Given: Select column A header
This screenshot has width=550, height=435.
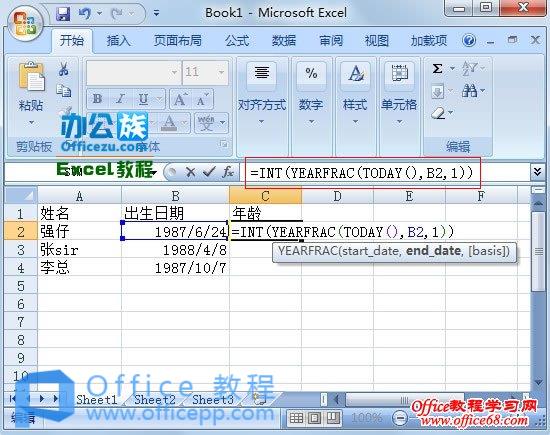Looking at the screenshot, I should click(x=79, y=195).
